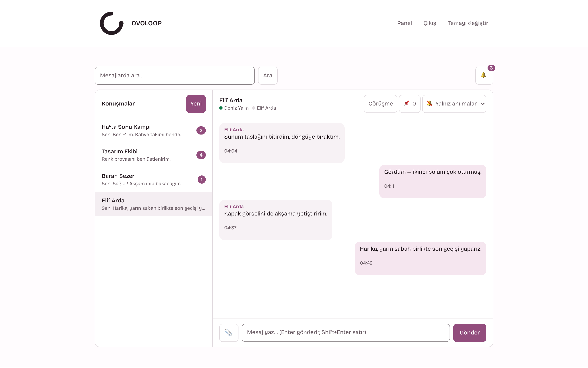Click preview 'Sen: Ben +1'im. Kahve takımı bende.'
Viewport: 588px width, 368px height.
[x=141, y=135]
